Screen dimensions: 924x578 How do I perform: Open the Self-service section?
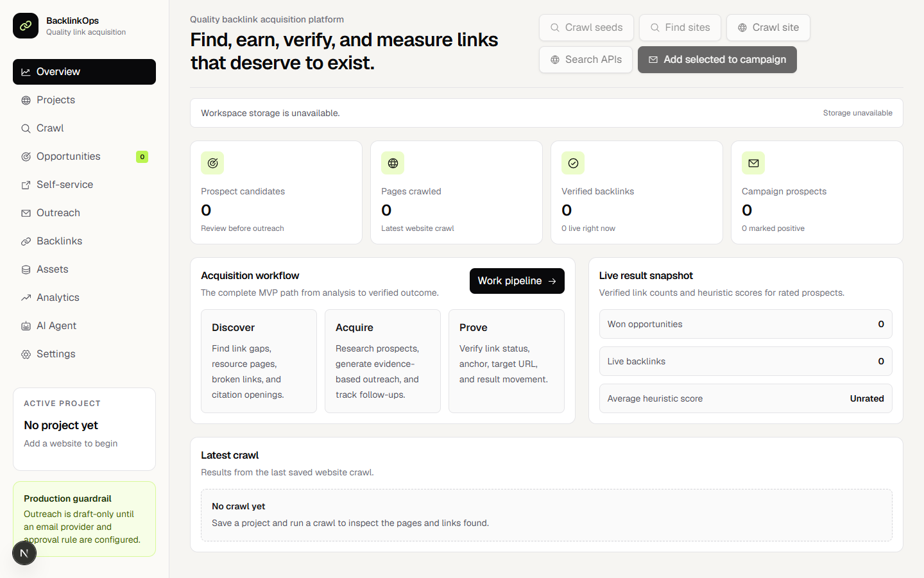click(x=84, y=185)
